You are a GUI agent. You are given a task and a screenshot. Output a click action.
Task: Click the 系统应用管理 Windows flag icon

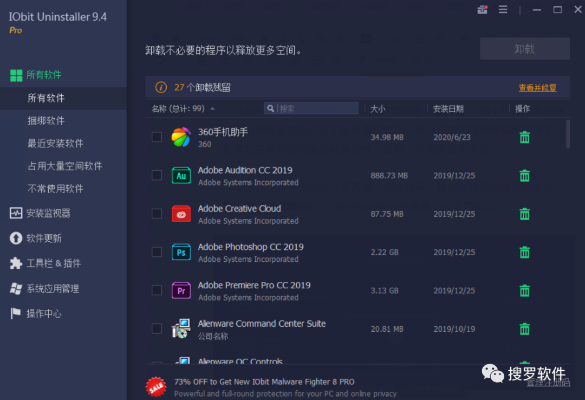(x=16, y=288)
